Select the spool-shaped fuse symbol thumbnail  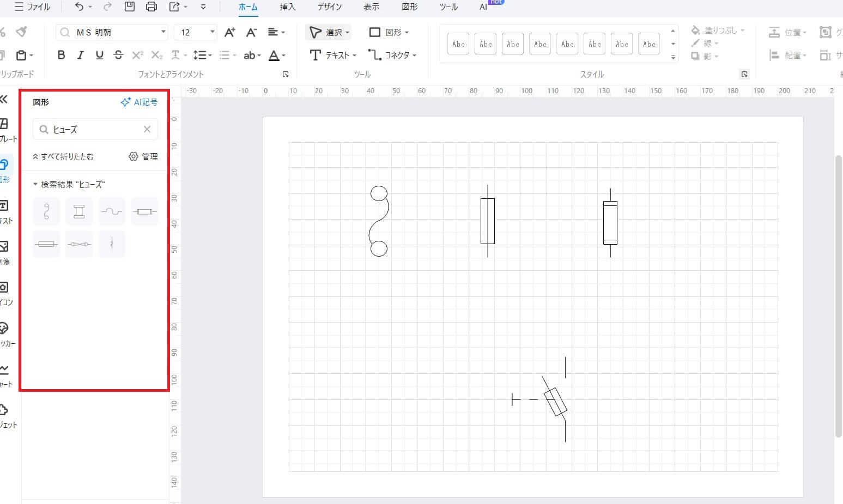coord(79,211)
